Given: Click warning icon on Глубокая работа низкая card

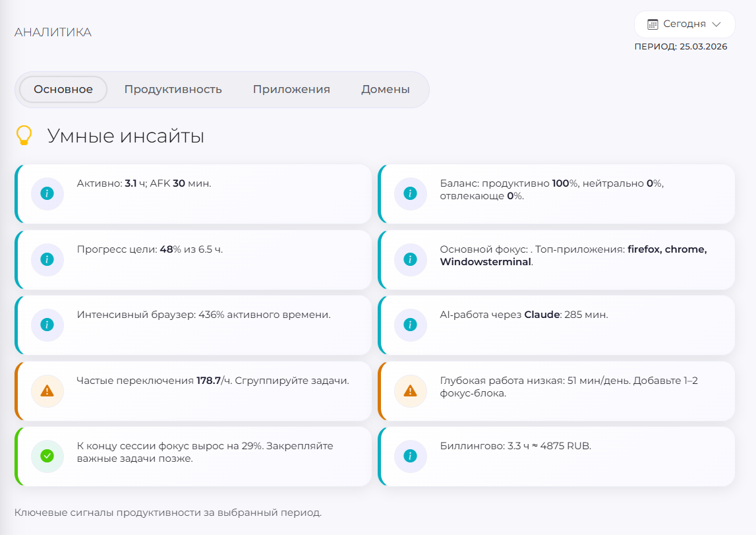Looking at the screenshot, I should point(411,391).
